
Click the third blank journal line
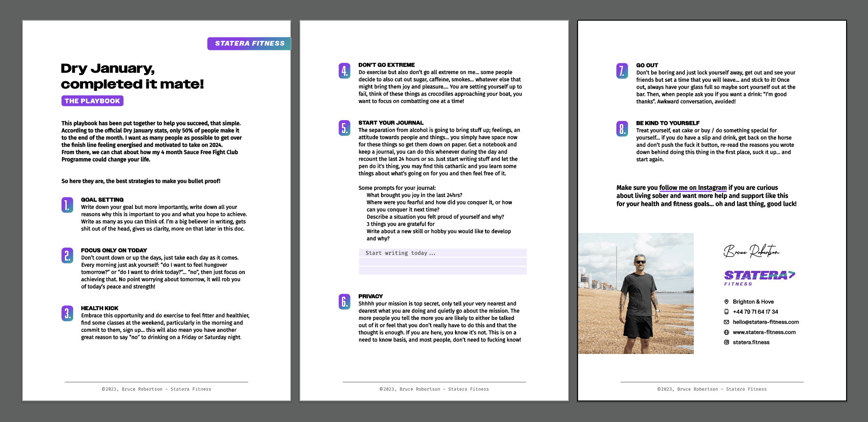pos(443,271)
